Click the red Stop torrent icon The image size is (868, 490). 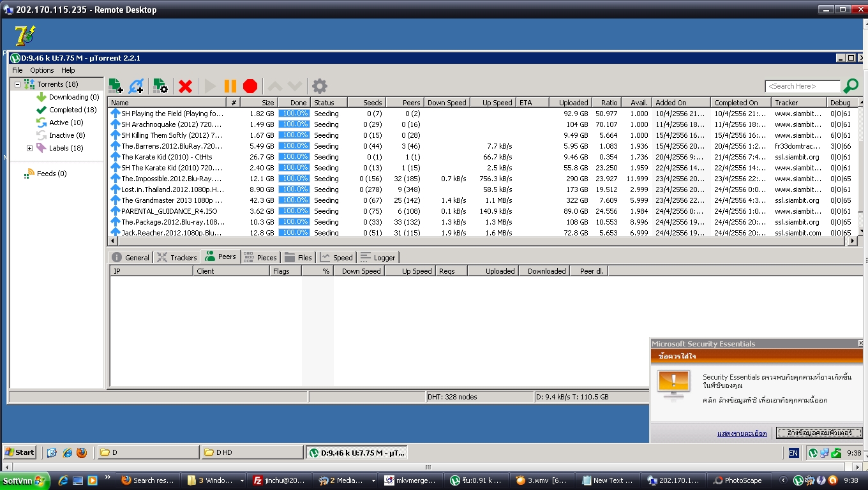click(x=250, y=86)
